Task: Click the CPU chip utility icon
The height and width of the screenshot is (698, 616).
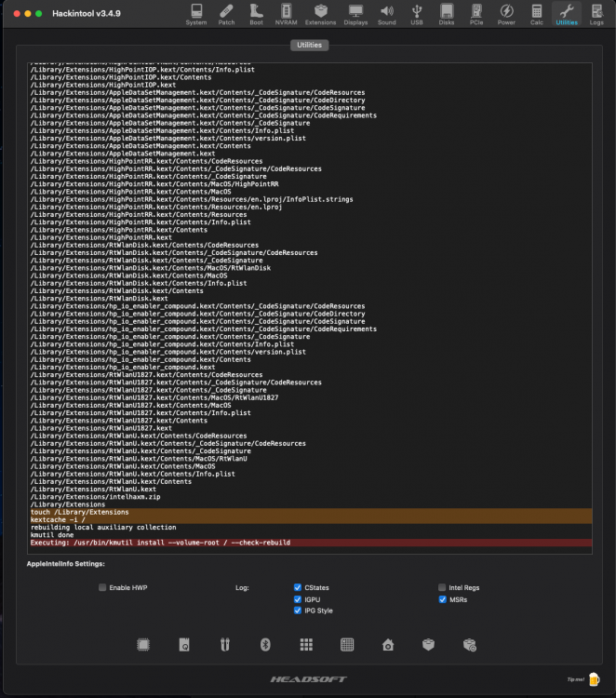Action: point(143,645)
